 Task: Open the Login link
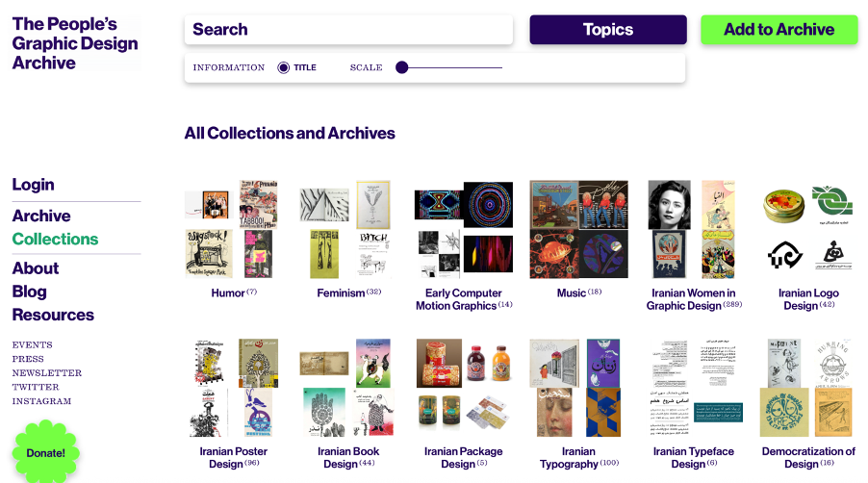pyautogui.click(x=34, y=185)
